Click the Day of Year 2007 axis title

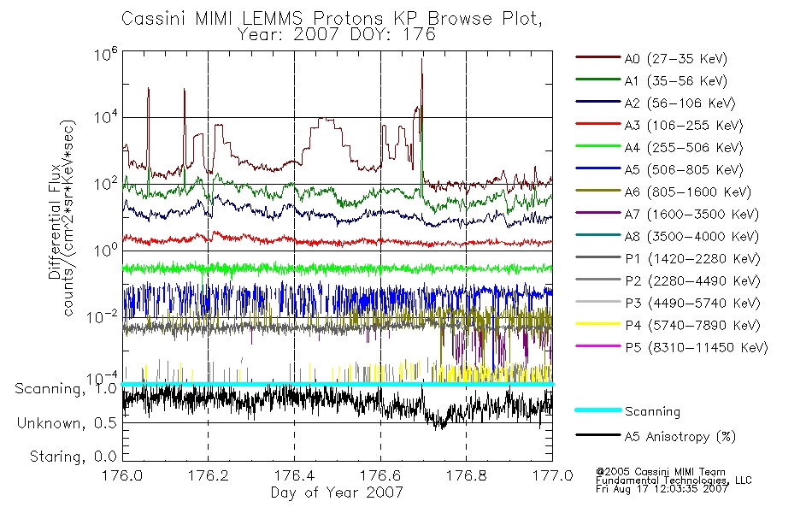click(337, 492)
